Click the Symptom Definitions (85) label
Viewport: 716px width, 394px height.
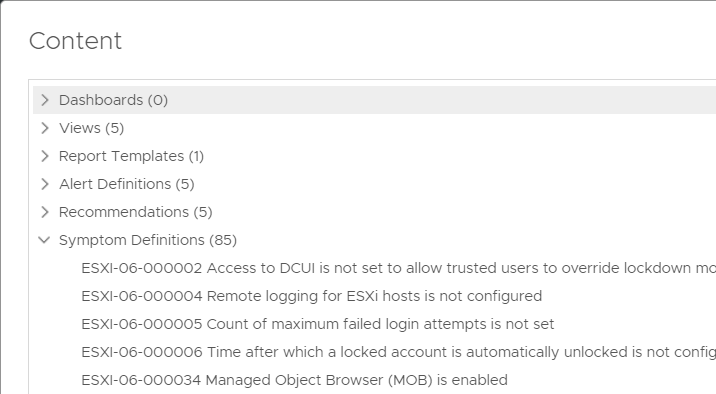coord(148,240)
